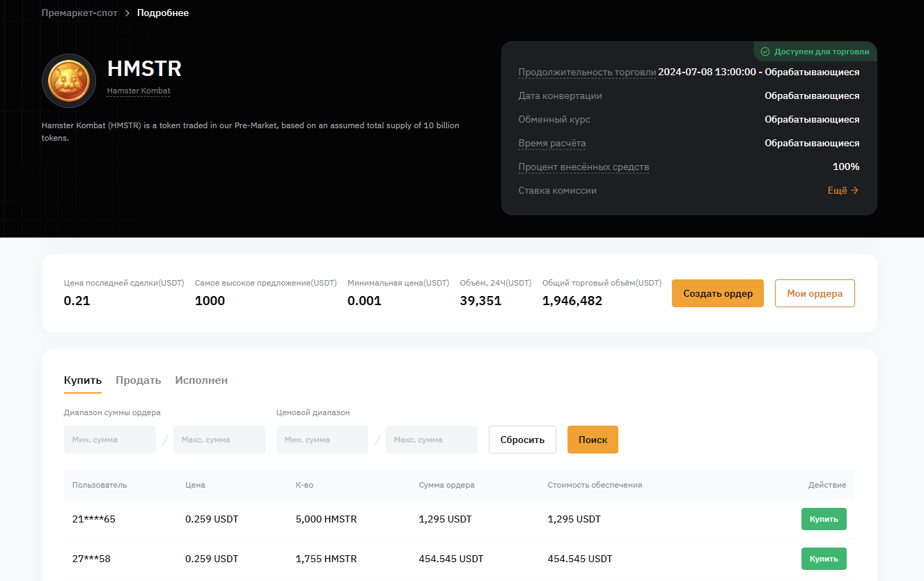This screenshot has height=581, width=924.
Task: Click the 100% deposit percentage value
Action: [846, 167]
